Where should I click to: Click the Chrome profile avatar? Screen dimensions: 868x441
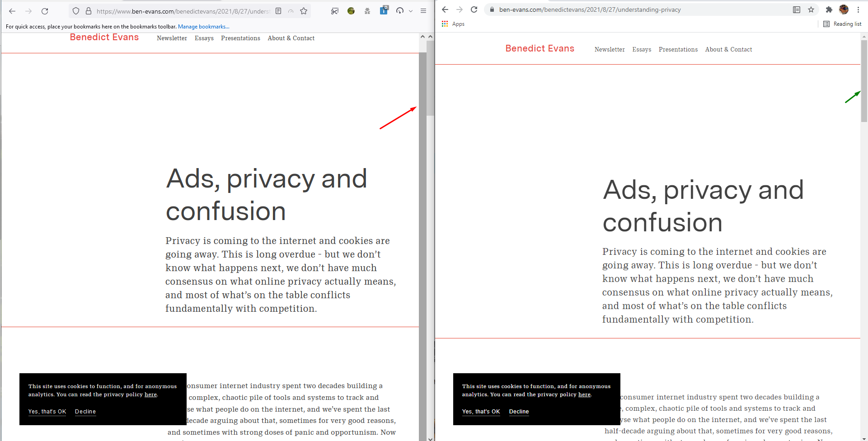(x=844, y=9)
